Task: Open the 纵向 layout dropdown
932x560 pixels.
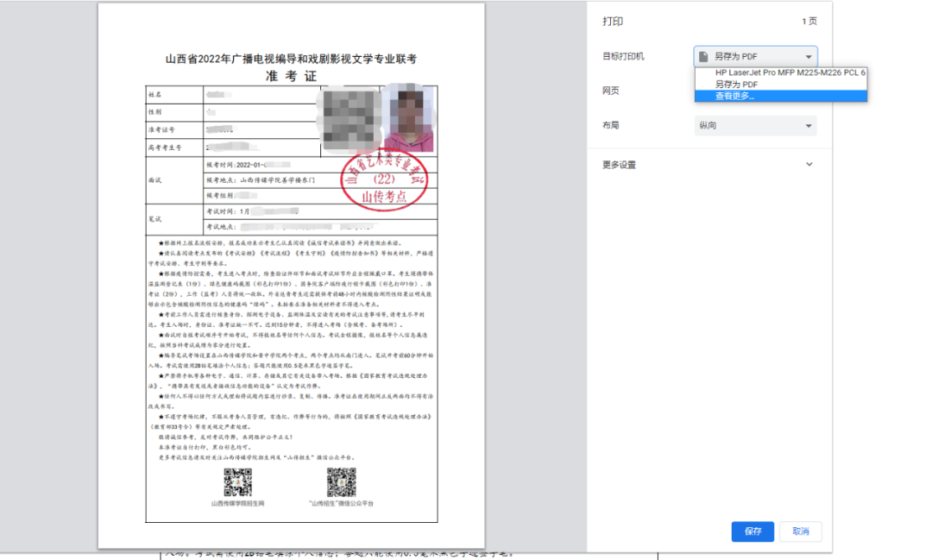Action: (755, 126)
